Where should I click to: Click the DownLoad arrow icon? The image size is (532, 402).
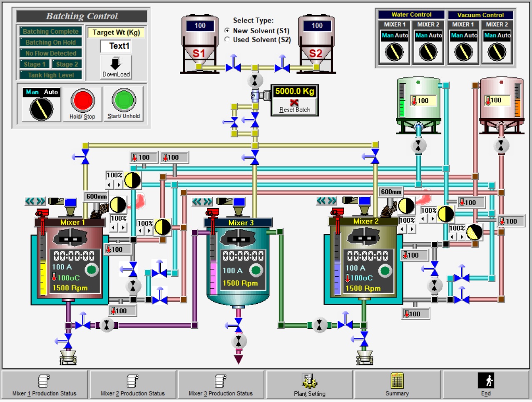(x=116, y=63)
